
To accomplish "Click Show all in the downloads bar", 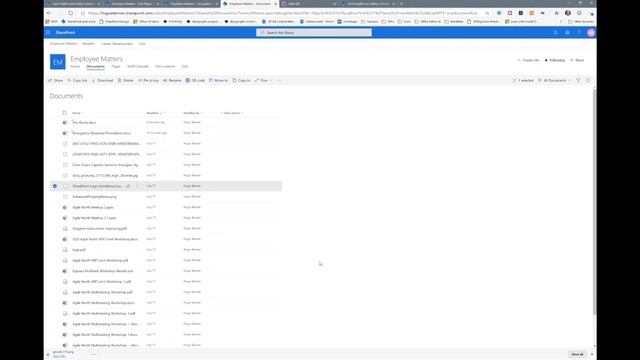I will coord(577,354).
